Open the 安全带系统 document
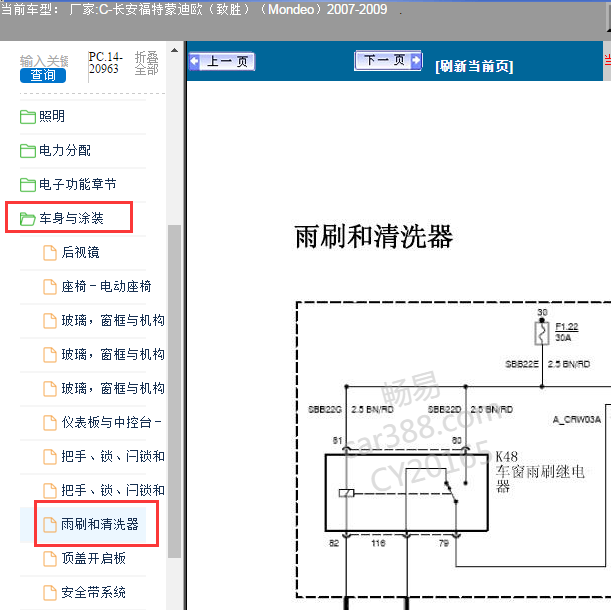The height and width of the screenshot is (610, 611). tap(94, 592)
